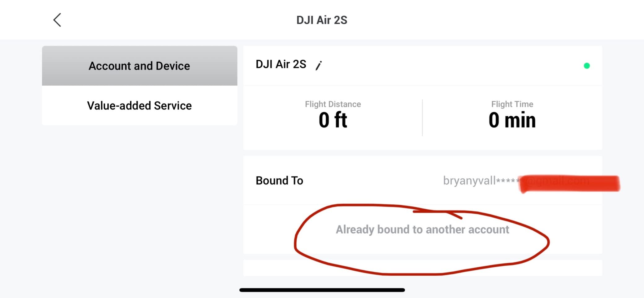Click the pencil edit name icon
The height and width of the screenshot is (298, 644).
pos(319,65)
